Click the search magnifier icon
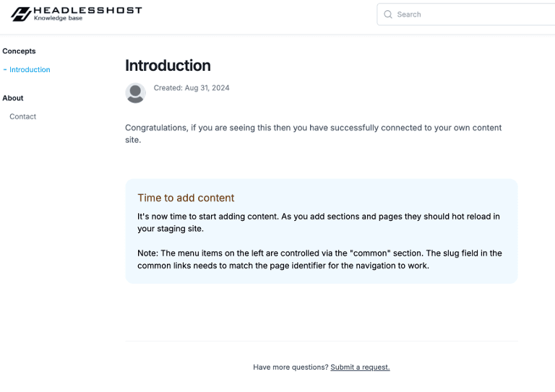Image resolution: width=555 pixels, height=392 pixels. [x=388, y=14]
